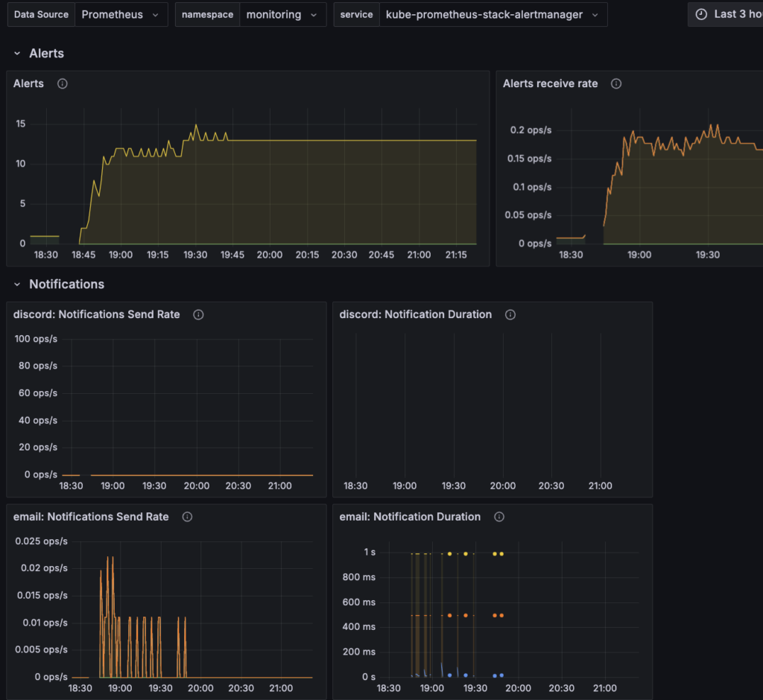763x700 pixels.
Task: Open info tooltip on email: Notification Duration
Action: pos(498,516)
